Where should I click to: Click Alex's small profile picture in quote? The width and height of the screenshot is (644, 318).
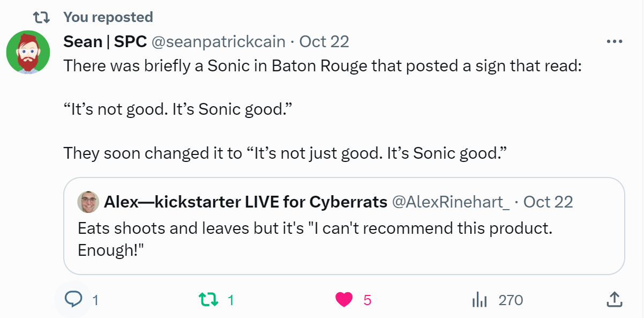[x=88, y=202]
